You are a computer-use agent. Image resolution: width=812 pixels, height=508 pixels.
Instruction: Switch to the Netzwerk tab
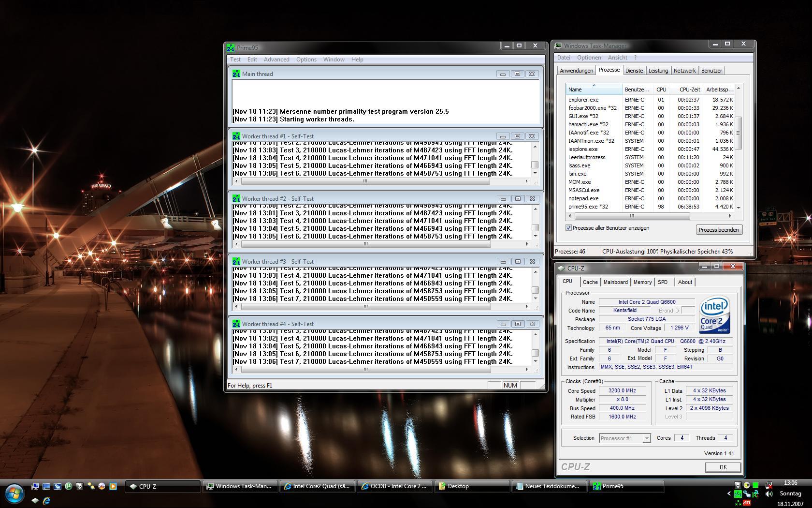685,71
